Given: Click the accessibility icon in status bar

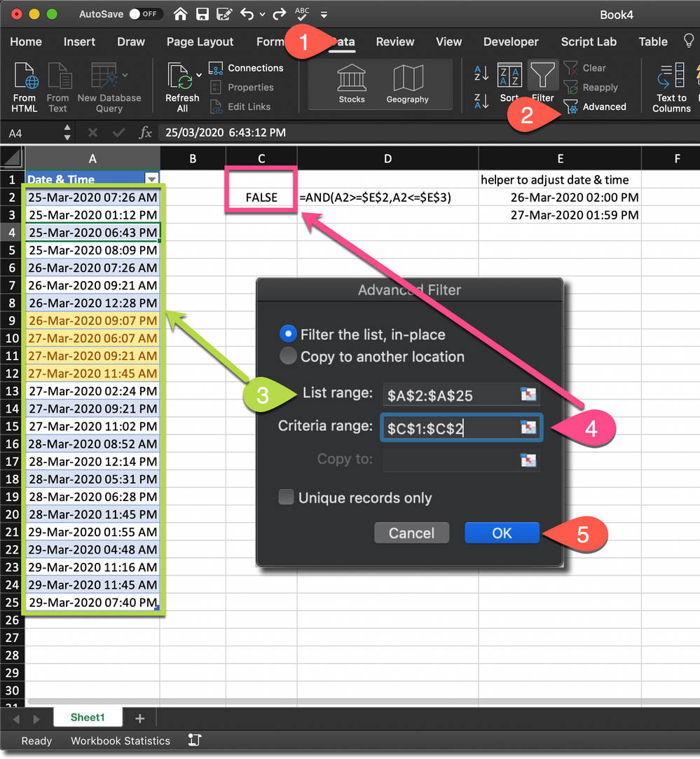Looking at the screenshot, I should point(195,739).
